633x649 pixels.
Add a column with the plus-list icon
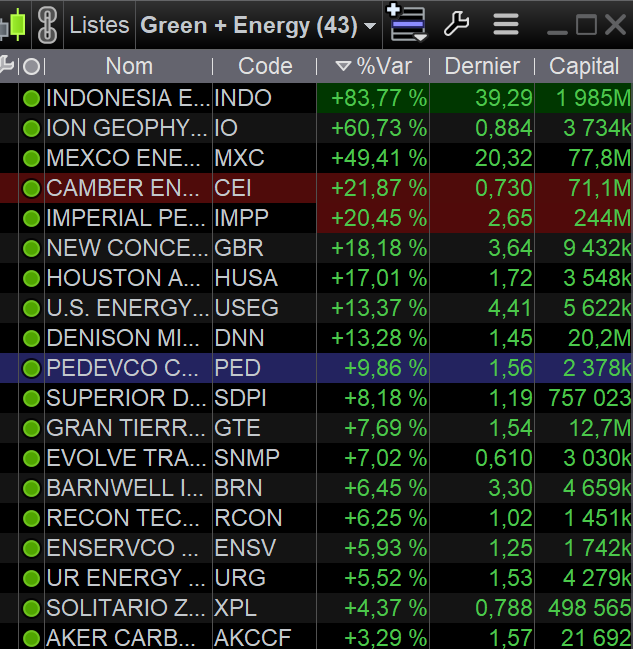pyautogui.click(x=407, y=23)
